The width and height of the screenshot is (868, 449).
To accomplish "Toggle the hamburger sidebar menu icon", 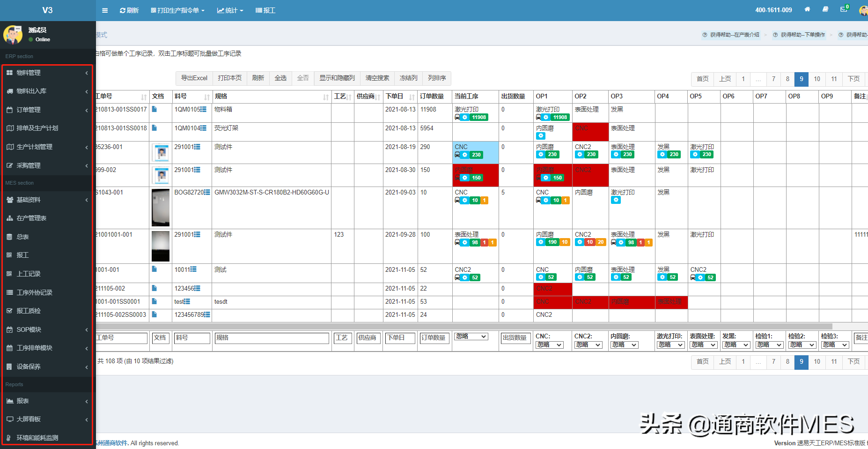I will click(105, 10).
